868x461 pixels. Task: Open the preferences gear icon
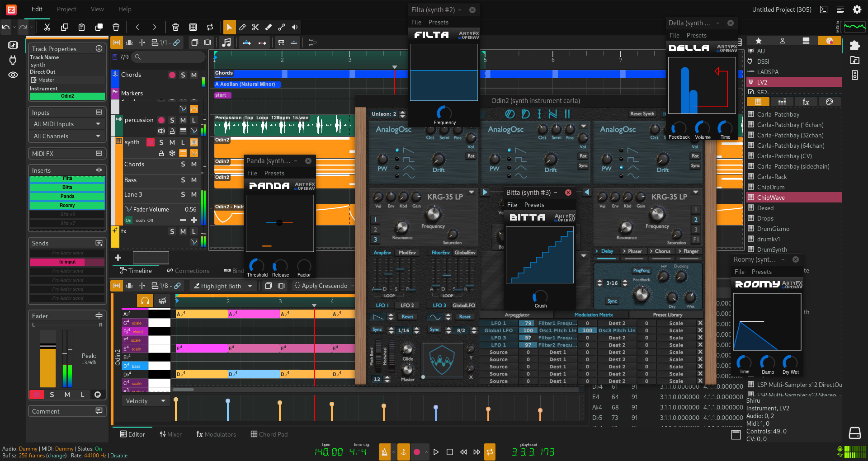point(857,9)
